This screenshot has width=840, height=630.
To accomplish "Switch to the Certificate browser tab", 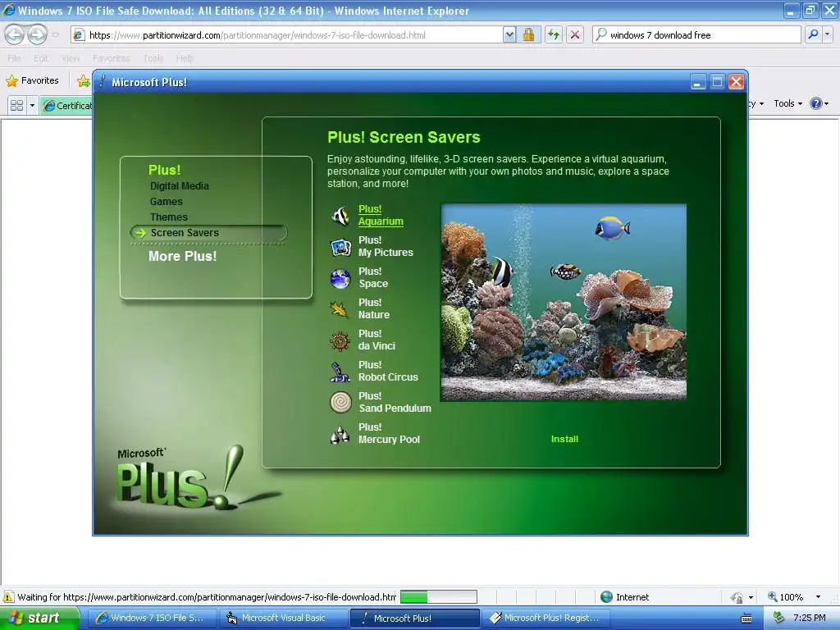I will click(x=67, y=106).
